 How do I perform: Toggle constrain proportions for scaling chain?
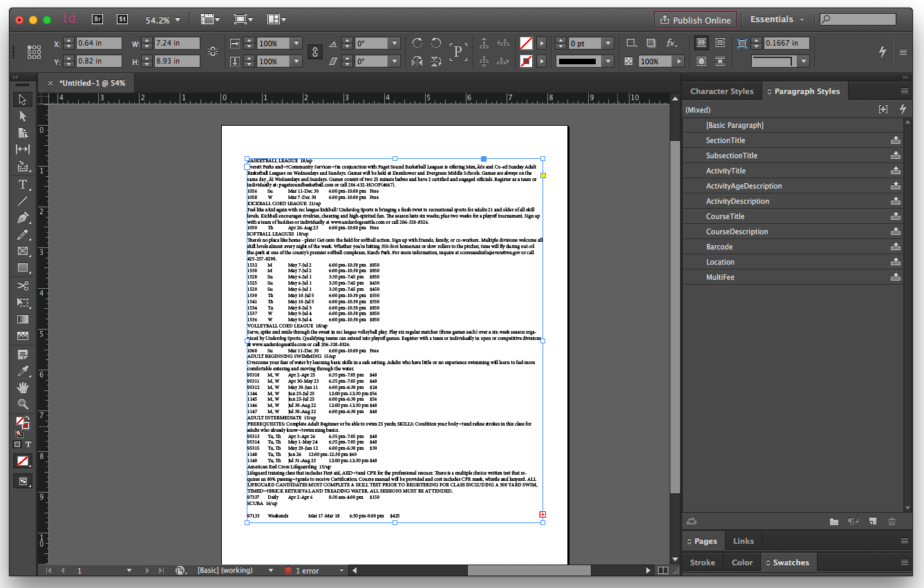(315, 52)
